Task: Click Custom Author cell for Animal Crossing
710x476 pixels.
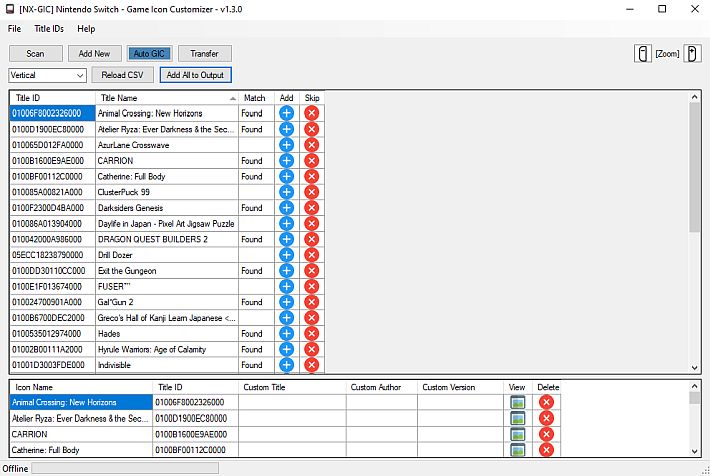Action: point(382,402)
